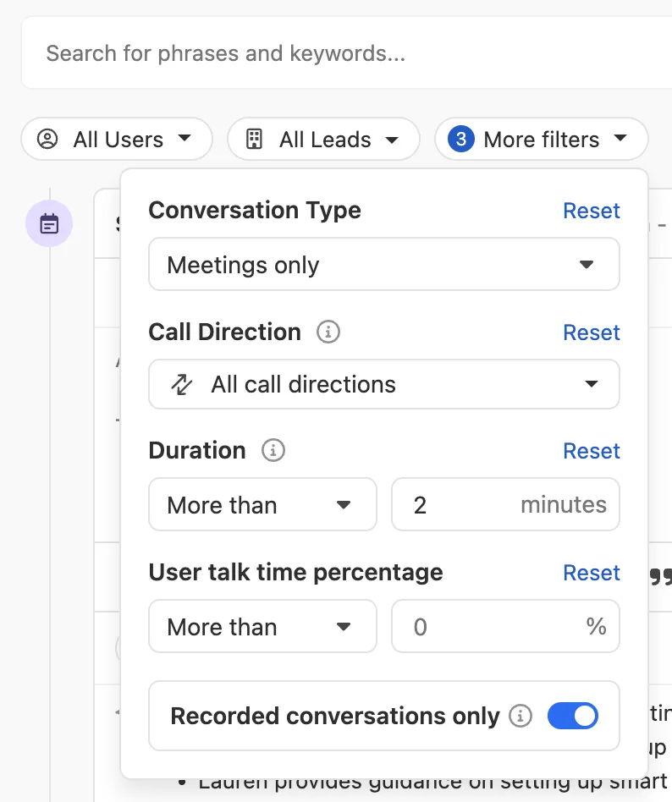Click the user avatar icon in All Users
The image size is (672, 802).
click(47, 139)
